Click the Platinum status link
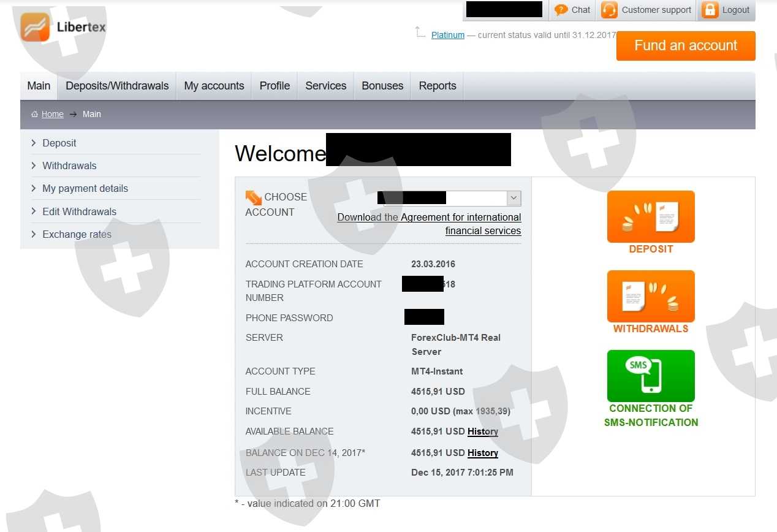Viewport: 777px width, 532px height. [x=448, y=35]
